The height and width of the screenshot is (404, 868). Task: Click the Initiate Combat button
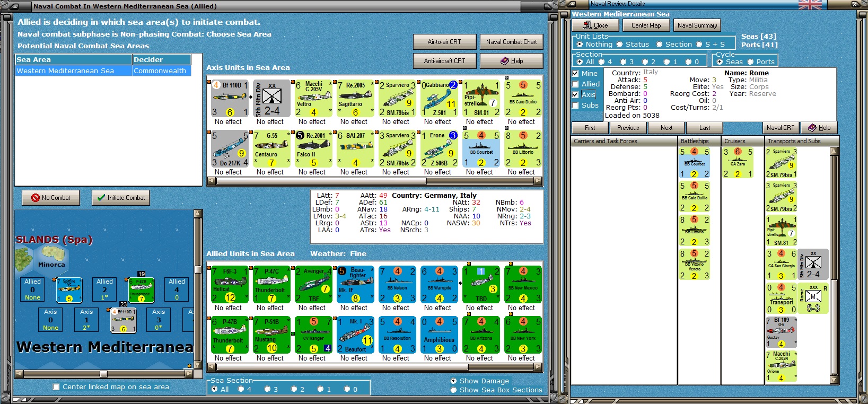(x=121, y=198)
